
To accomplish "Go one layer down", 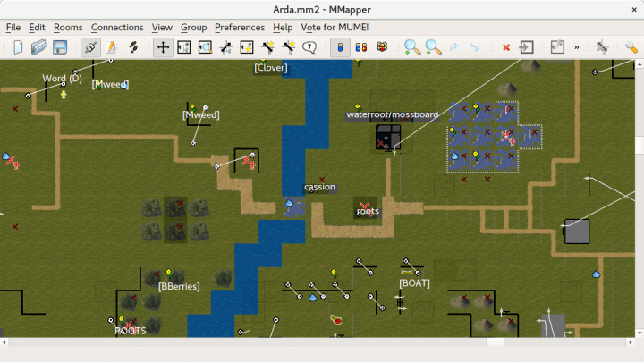I will tap(475, 47).
